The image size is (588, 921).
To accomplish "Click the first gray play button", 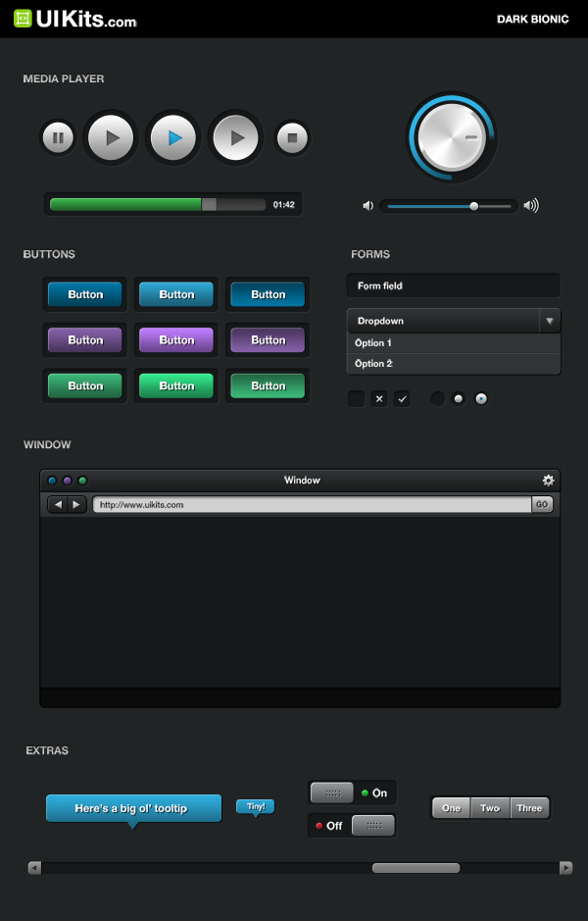I will [x=111, y=138].
